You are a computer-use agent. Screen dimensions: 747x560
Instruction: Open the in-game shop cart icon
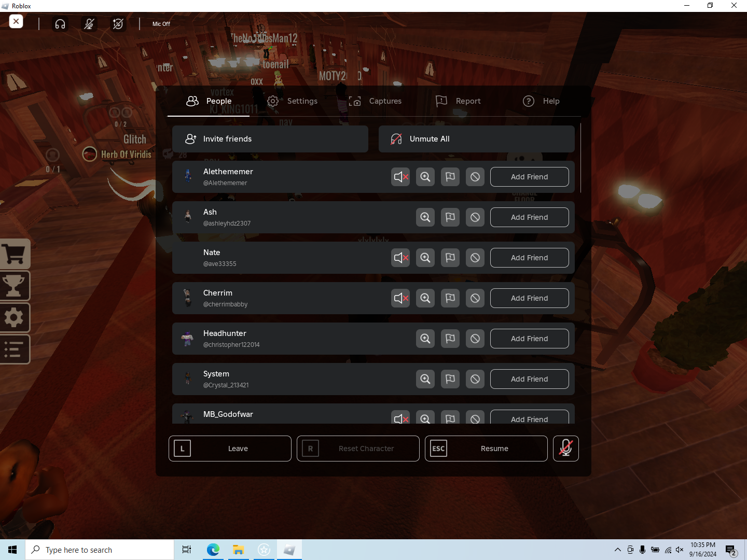point(15,254)
